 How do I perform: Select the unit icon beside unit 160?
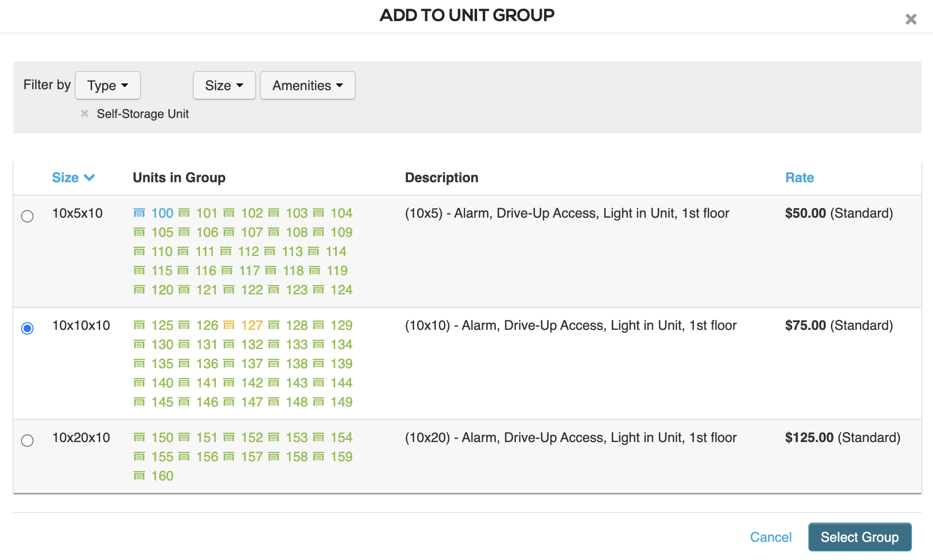pyautogui.click(x=140, y=475)
